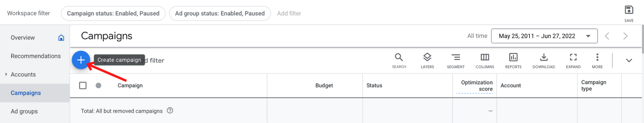
Task: Expand the Accounts tree item
Action: (x=6, y=74)
